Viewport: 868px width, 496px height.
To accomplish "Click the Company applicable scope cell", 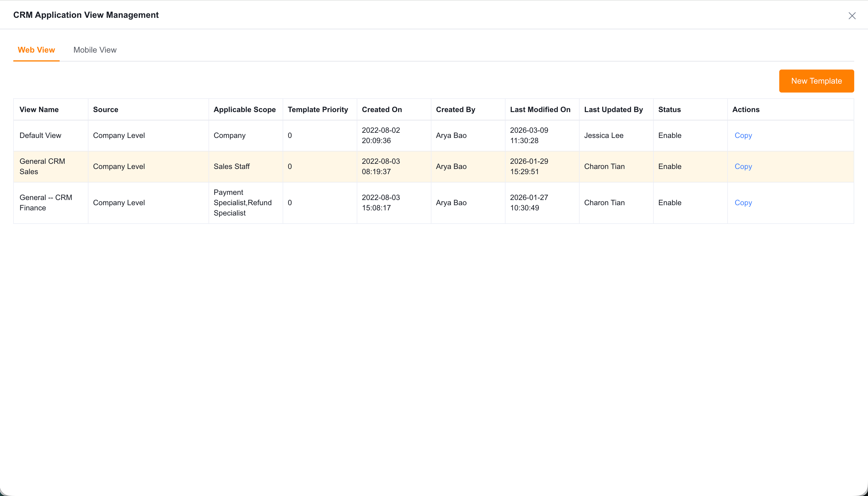I will 246,136.
